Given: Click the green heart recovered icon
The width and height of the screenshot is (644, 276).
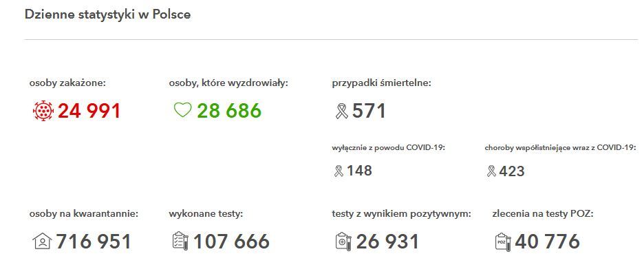Looking at the screenshot, I should (182, 110).
